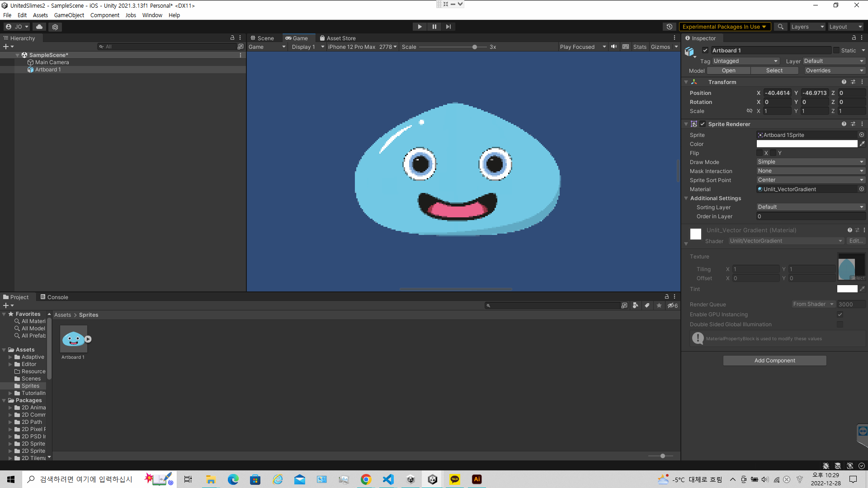Image resolution: width=868 pixels, height=488 pixels.
Task: Pick material with object picker circle
Action: [x=862, y=189]
